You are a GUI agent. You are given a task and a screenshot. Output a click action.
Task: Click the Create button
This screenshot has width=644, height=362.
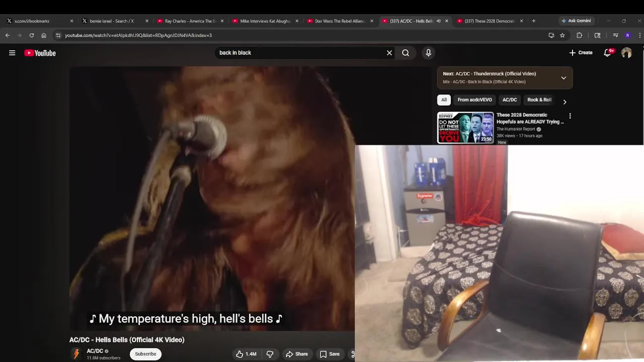click(581, 53)
